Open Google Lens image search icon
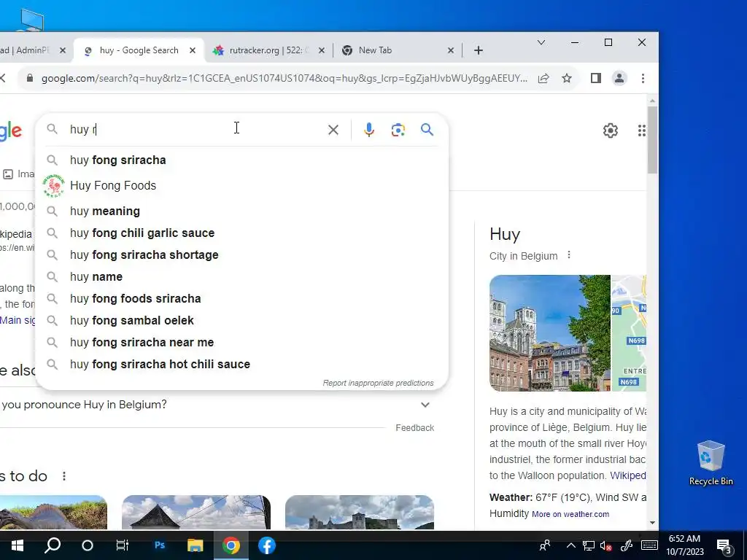Image resolution: width=747 pixels, height=560 pixels. (x=398, y=130)
